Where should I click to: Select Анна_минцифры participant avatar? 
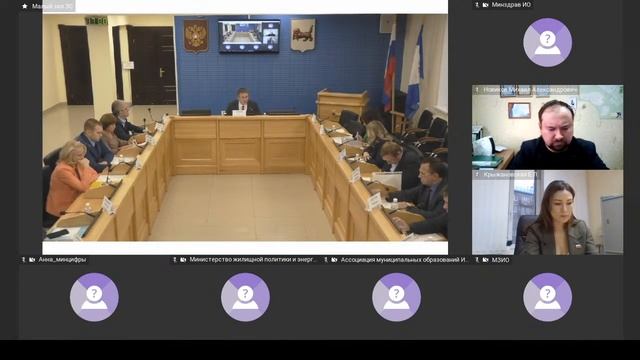pyautogui.click(x=94, y=297)
